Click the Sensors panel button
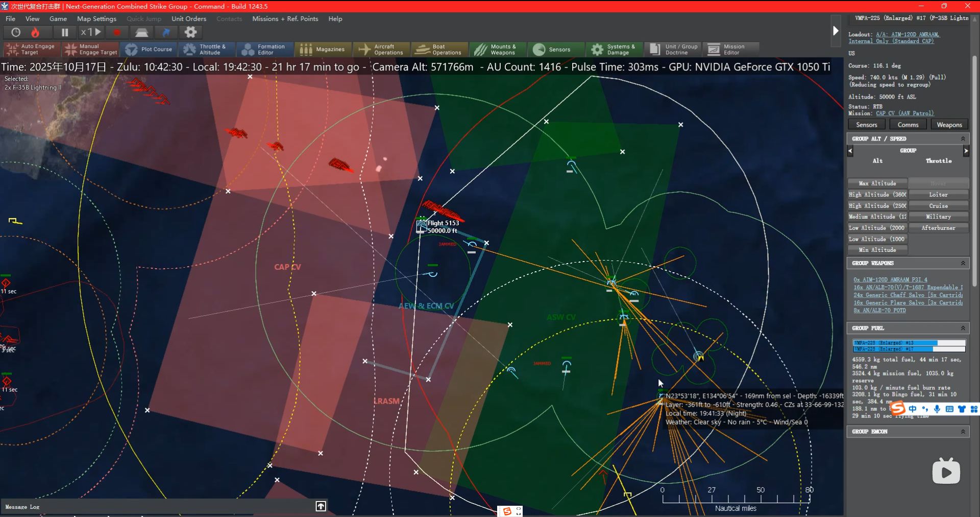The width and height of the screenshot is (980, 517). point(867,125)
